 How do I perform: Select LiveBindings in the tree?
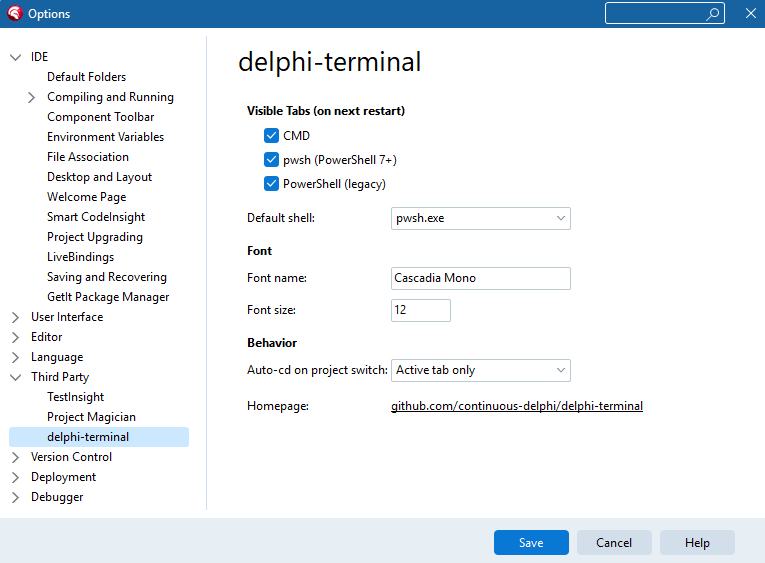pos(81,257)
